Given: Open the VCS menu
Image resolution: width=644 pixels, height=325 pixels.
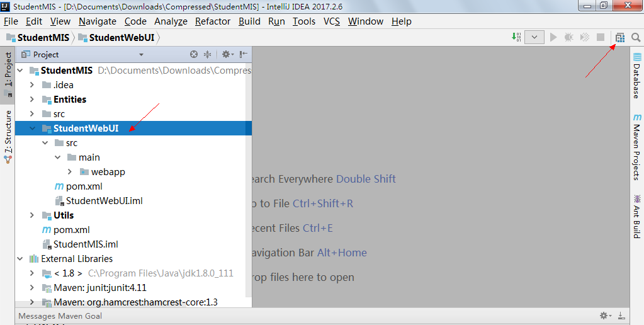Looking at the screenshot, I should tap(332, 21).
